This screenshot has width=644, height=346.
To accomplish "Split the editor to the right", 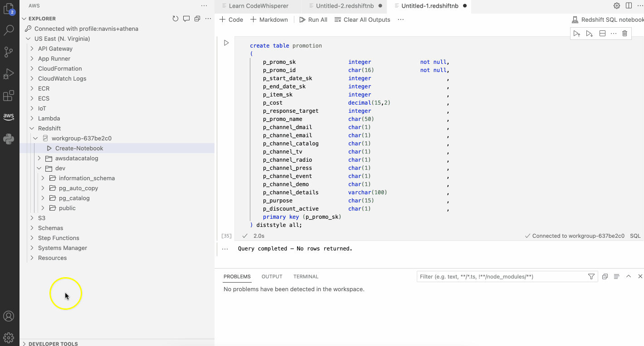I will pos(629,6).
